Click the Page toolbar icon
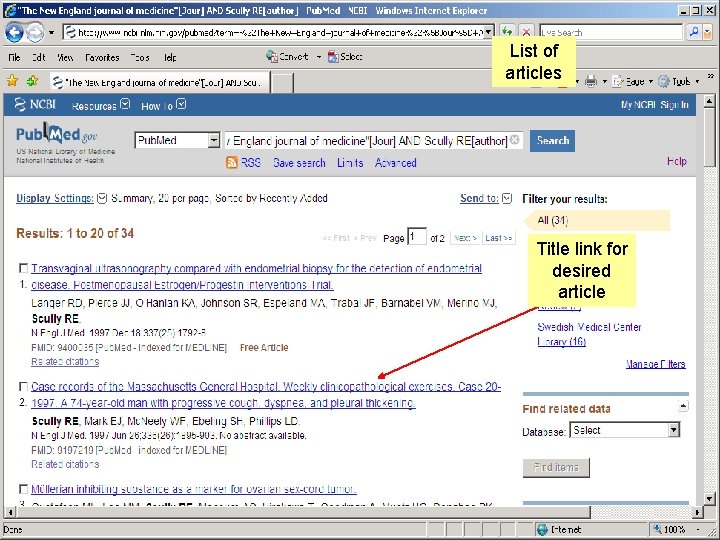The width and height of the screenshot is (720, 540). pos(618,82)
